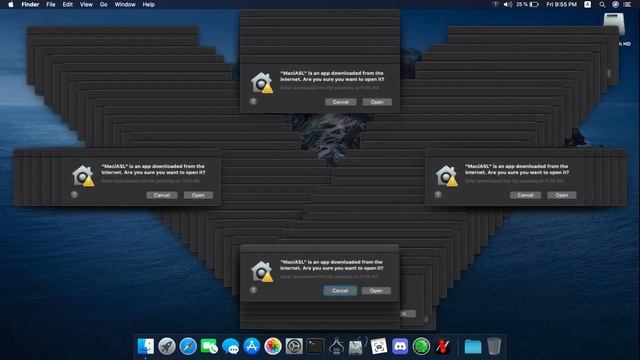Click the help button in right dialog
This screenshot has width=640, height=360.
click(438, 195)
